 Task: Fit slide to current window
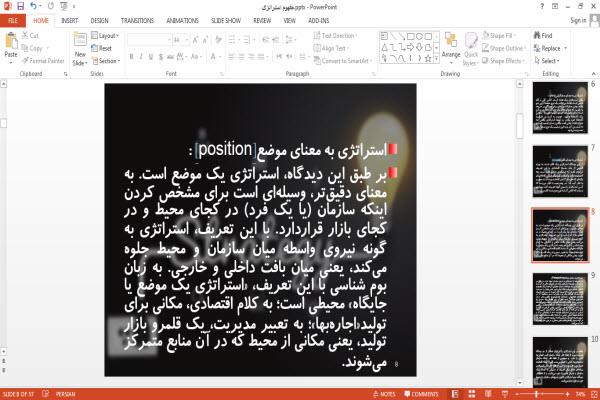pos(594,394)
